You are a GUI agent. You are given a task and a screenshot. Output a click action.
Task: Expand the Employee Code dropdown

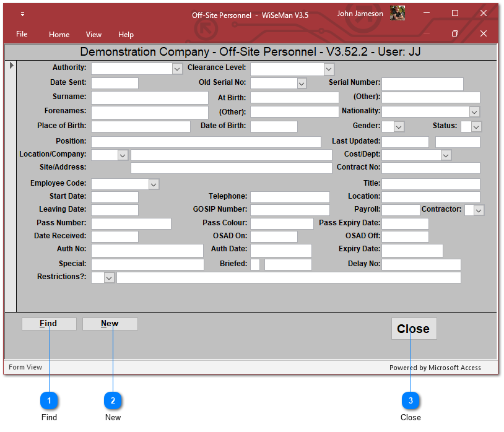(x=154, y=184)
